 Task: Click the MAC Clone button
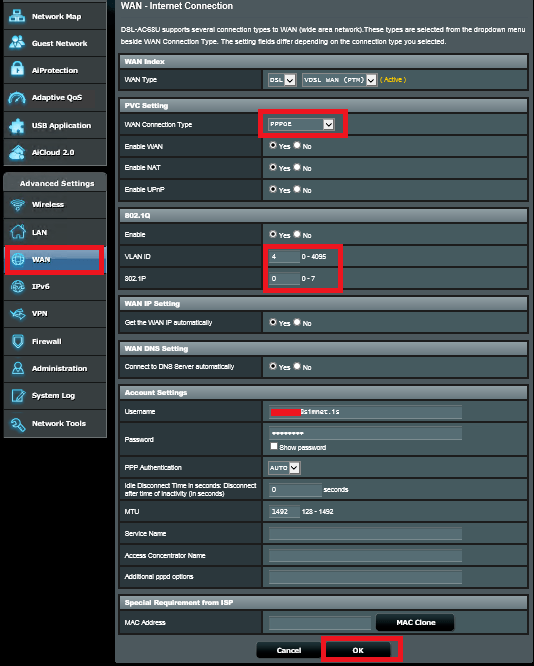(415, 622)
